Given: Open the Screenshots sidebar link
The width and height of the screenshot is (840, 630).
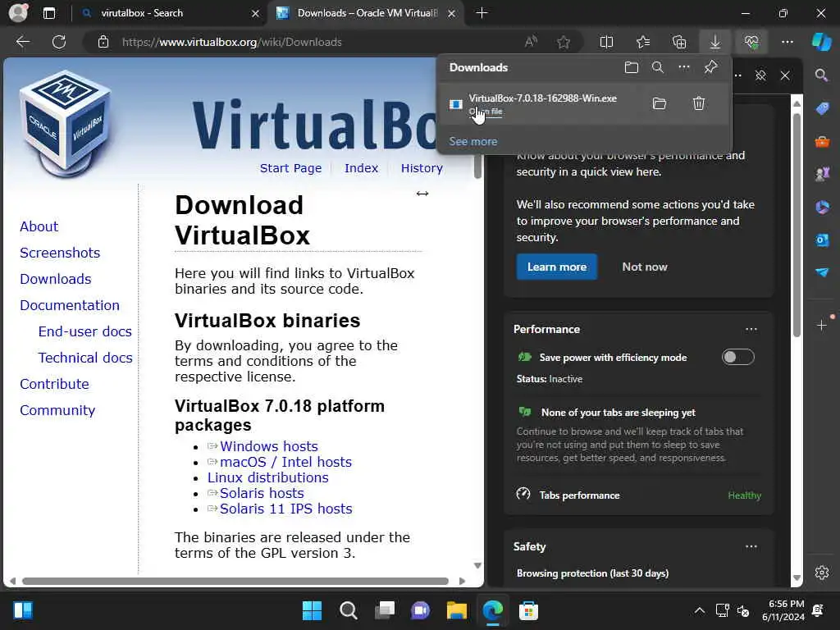Looking at the screenshot, I should (x=60, y=253).
